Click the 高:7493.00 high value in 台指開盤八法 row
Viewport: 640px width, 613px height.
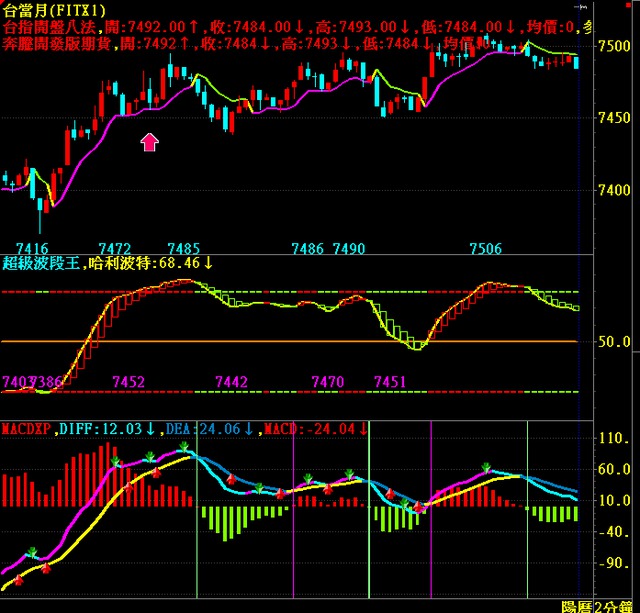click(x=362, y=27)
